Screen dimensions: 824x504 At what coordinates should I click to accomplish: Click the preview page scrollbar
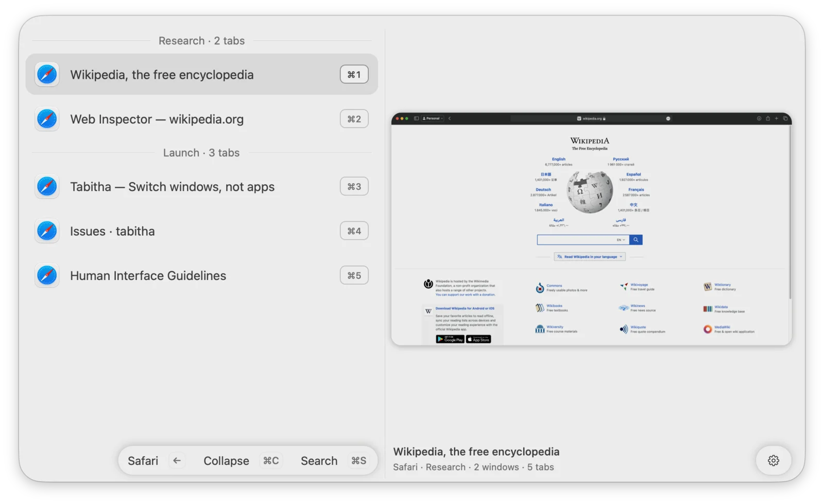[789, 212]
